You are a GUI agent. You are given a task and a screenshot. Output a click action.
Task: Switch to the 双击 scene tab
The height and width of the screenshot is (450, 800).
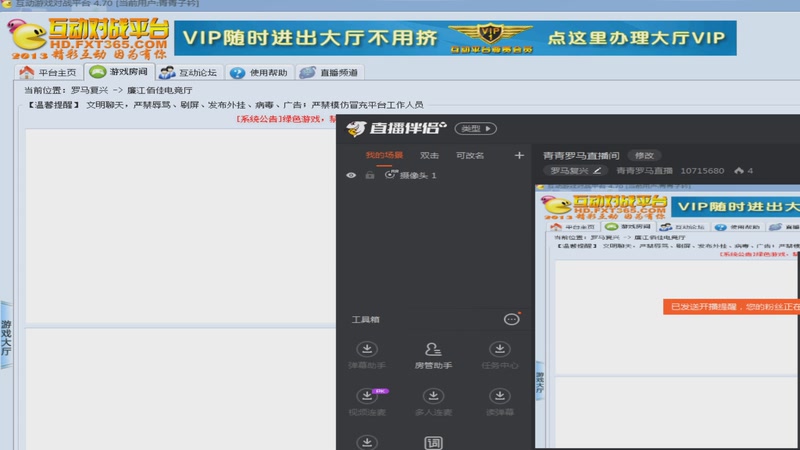(x=429, y=156)
